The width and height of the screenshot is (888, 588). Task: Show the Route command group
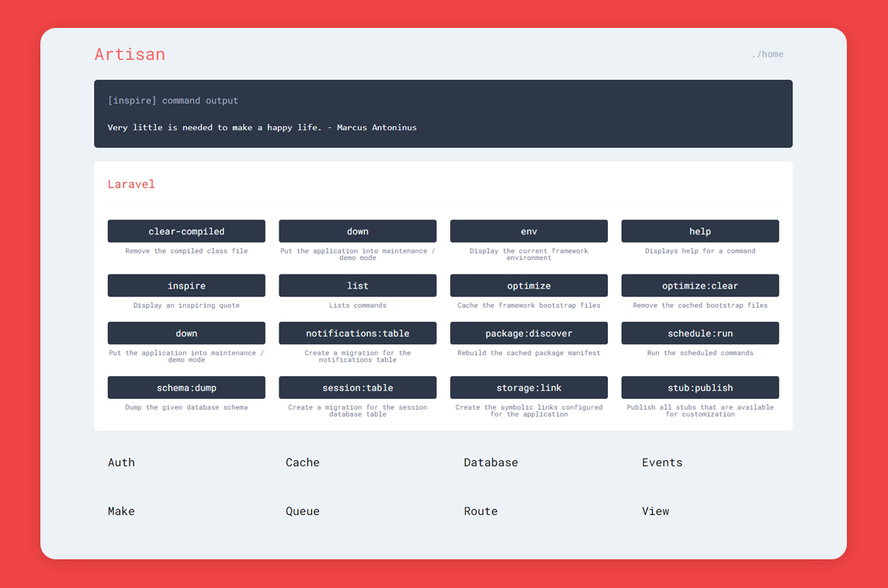(x=480, y=511)
